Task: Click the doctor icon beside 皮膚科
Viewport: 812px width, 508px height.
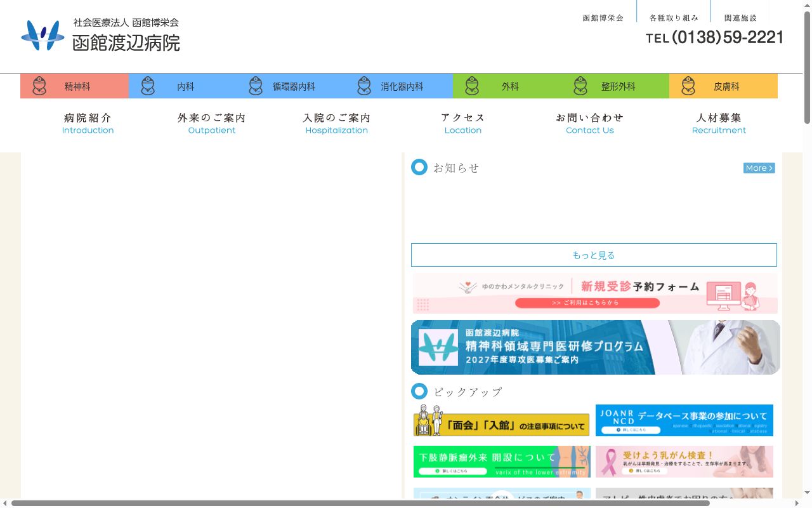Action: tap(688, 86)
